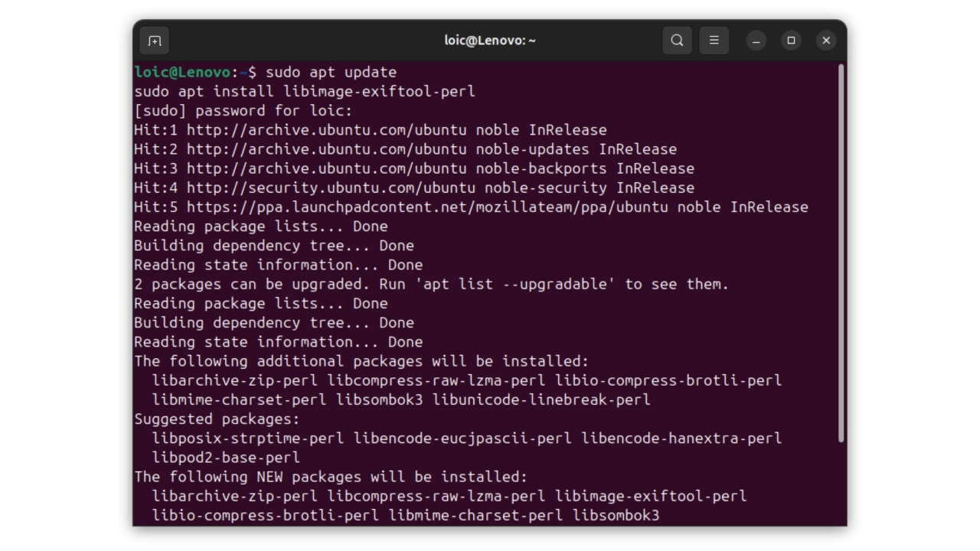Click the libpod2-base-perl package name

coord(226,458)
